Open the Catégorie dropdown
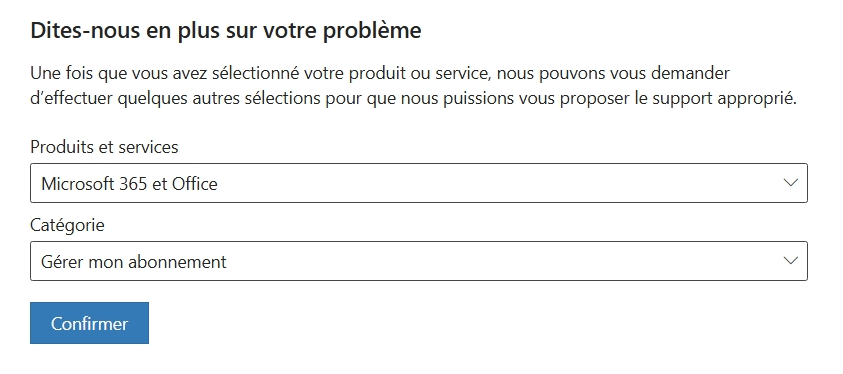This screenshot has height=374, width=843. [419, 261]
